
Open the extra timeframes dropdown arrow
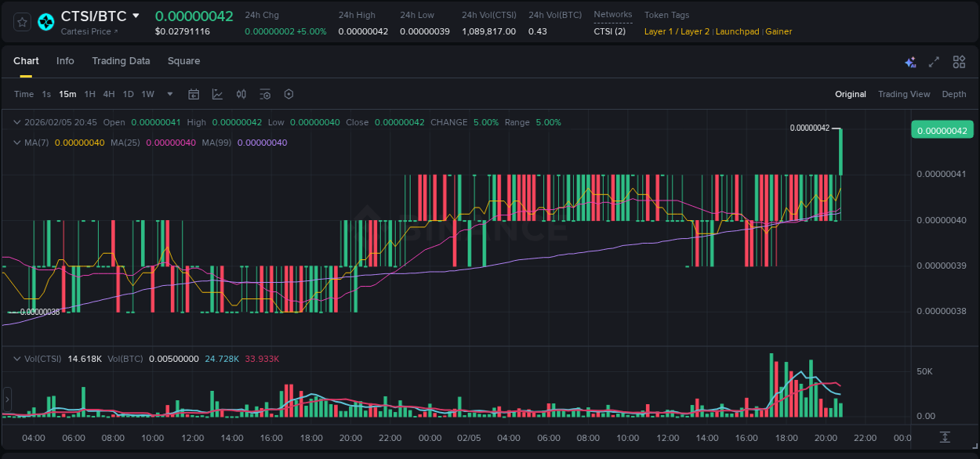[x=169, y=94]
